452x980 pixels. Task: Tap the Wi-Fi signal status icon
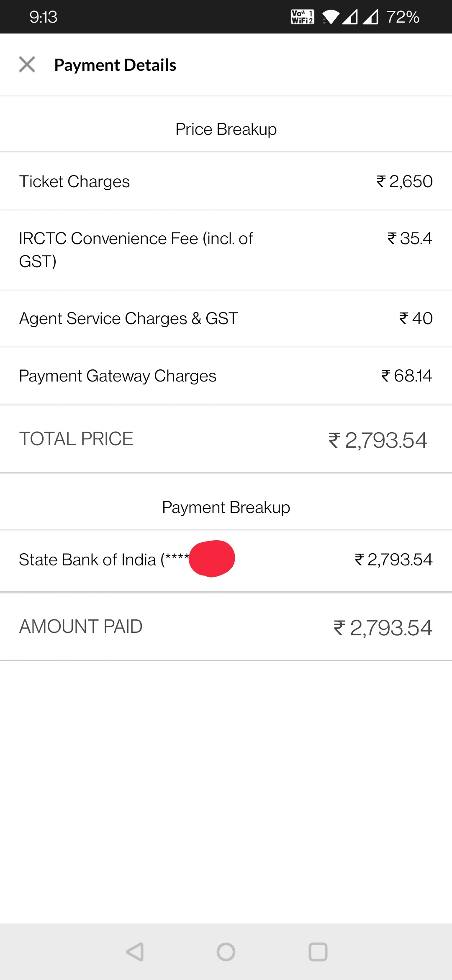click(x=331, y=17)
